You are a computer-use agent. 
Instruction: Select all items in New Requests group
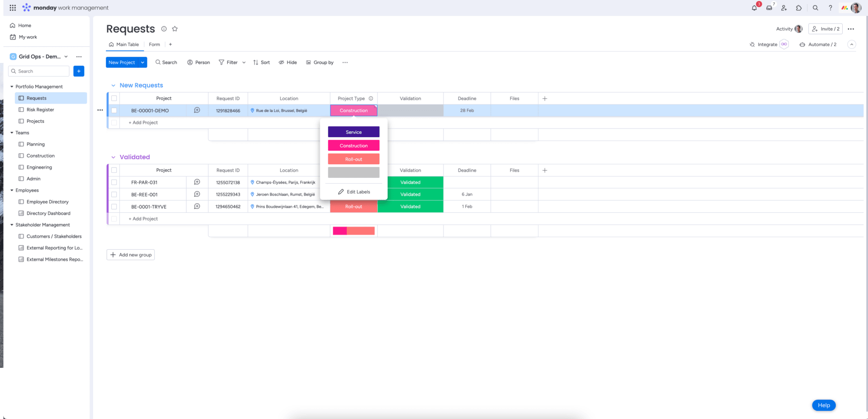pyautogui.click(x=114, y=98)
